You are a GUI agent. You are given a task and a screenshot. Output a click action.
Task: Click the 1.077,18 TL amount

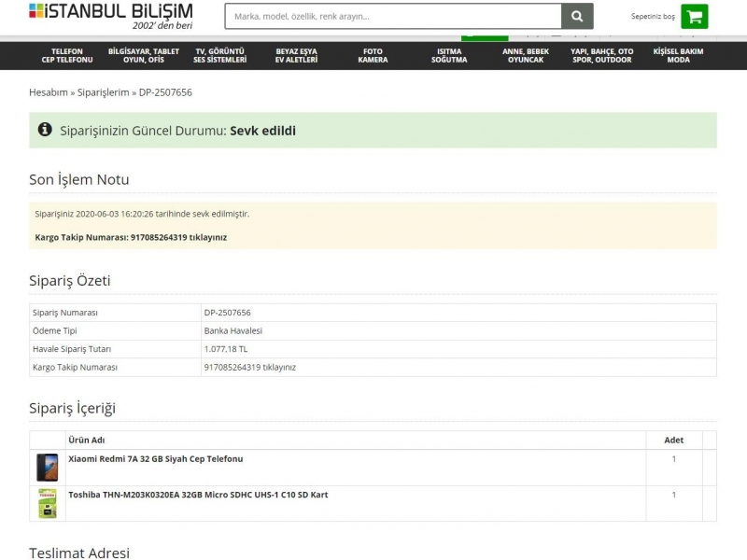click(x=226, y=349)
